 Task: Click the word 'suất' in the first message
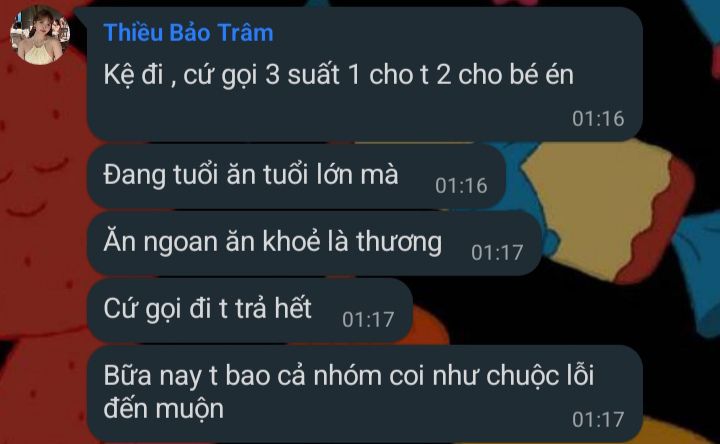click(313, 73)
